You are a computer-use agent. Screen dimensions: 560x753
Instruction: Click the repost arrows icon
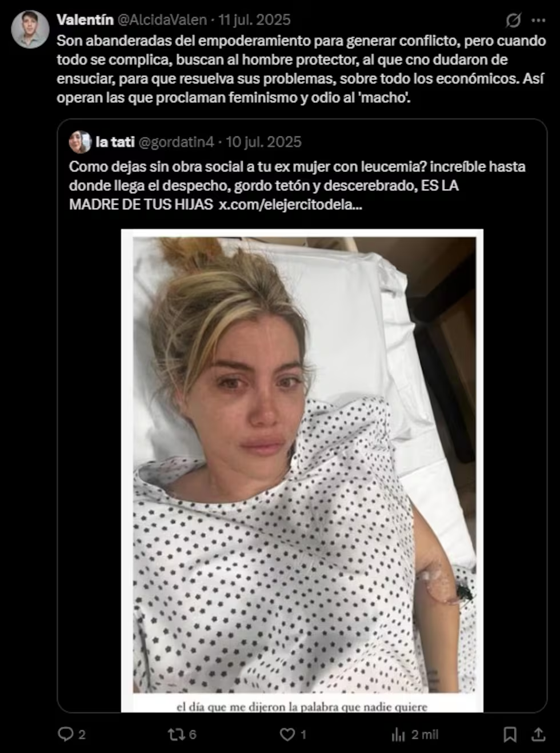(176, 734)
